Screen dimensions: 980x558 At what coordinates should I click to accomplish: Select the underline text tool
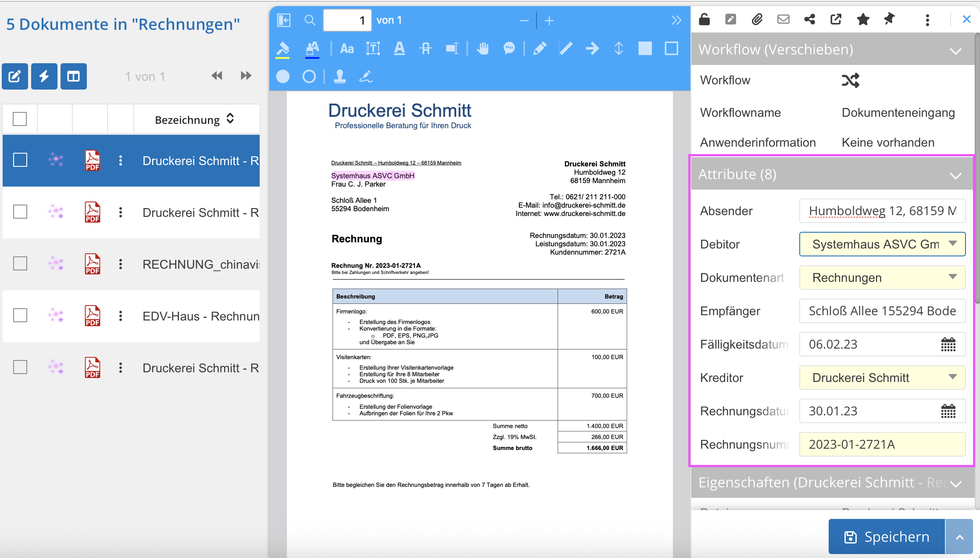click(399, 48)
